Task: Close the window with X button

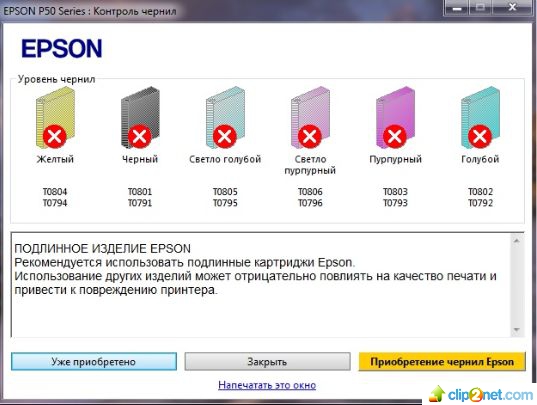Action: (x=512, y=8)
